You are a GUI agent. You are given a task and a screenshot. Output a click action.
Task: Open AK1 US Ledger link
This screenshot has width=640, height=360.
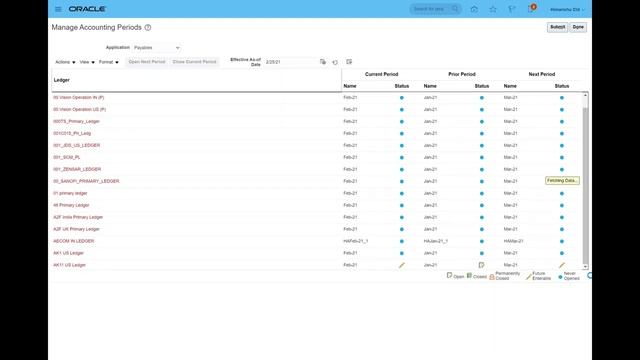click(x=68, y=253)
